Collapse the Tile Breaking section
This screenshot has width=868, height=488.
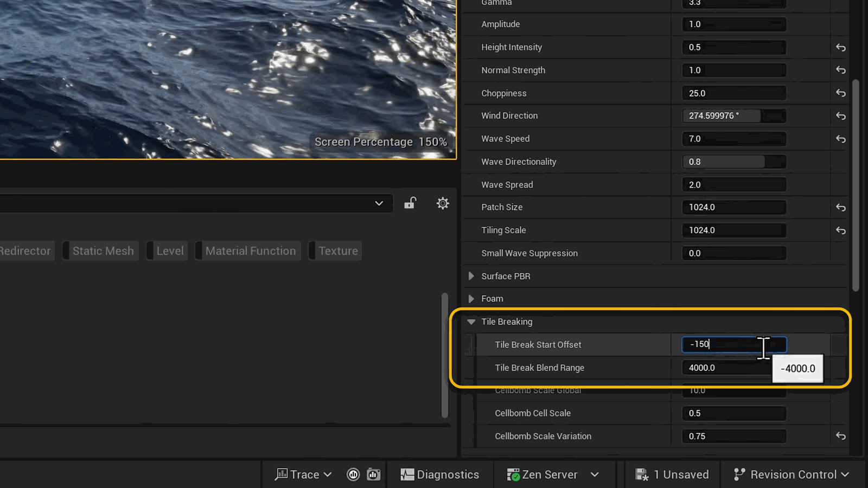point(471,322)
